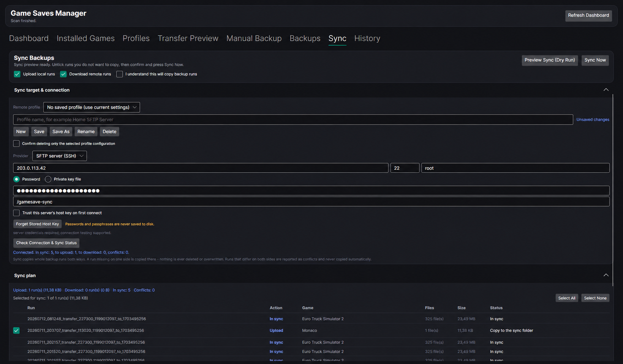Click the 11,38 KB size cell
Viewport: 623px width, 364px height.
coord(466,331)
